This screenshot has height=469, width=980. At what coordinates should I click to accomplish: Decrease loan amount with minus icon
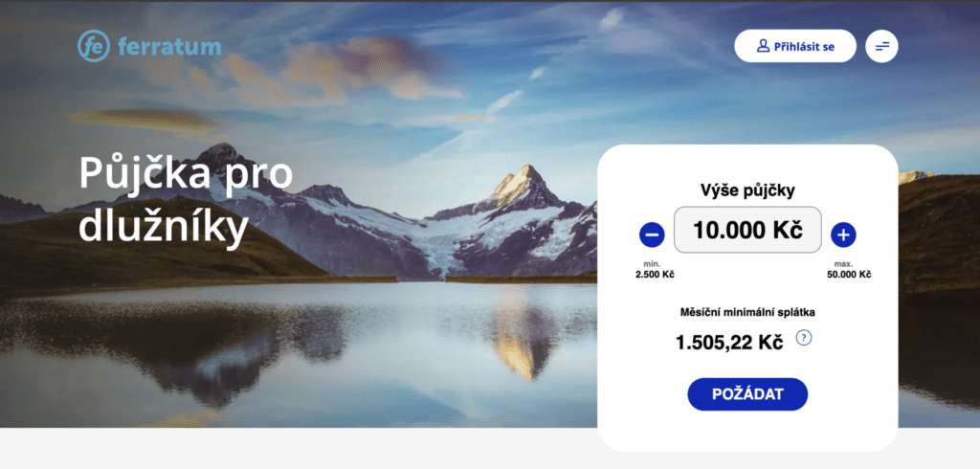(x=652, y=235)
